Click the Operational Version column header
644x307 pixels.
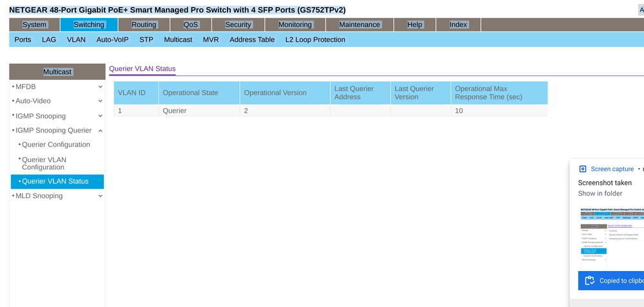click(x=285, y=93)
